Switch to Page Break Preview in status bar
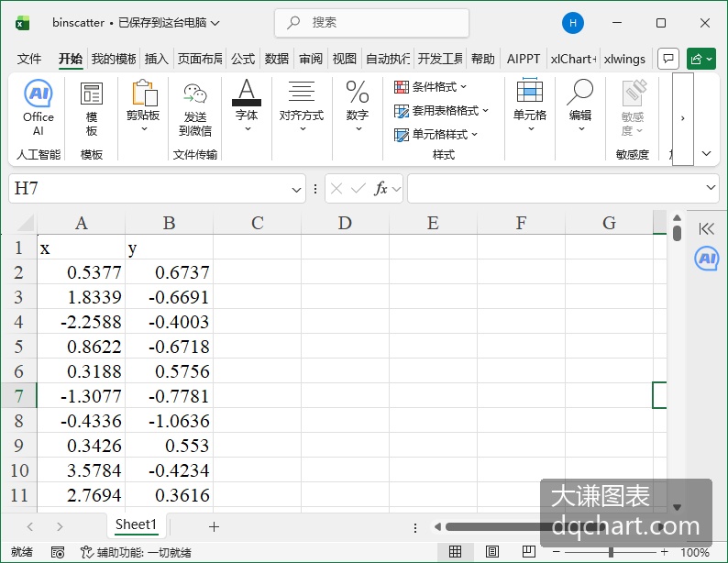This screenshot has height=563, width=728. (x=529, y=551)
